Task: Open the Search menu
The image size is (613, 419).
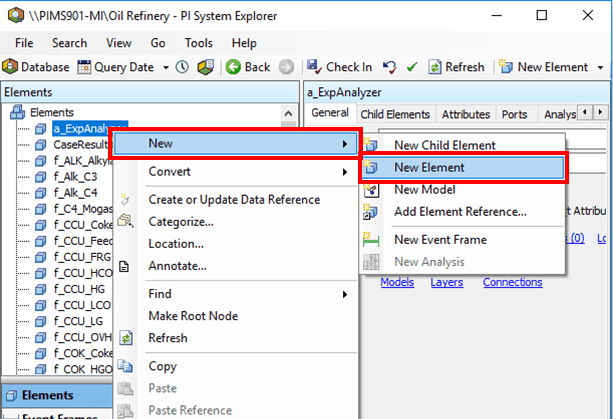Action: [x=70, y=43]
